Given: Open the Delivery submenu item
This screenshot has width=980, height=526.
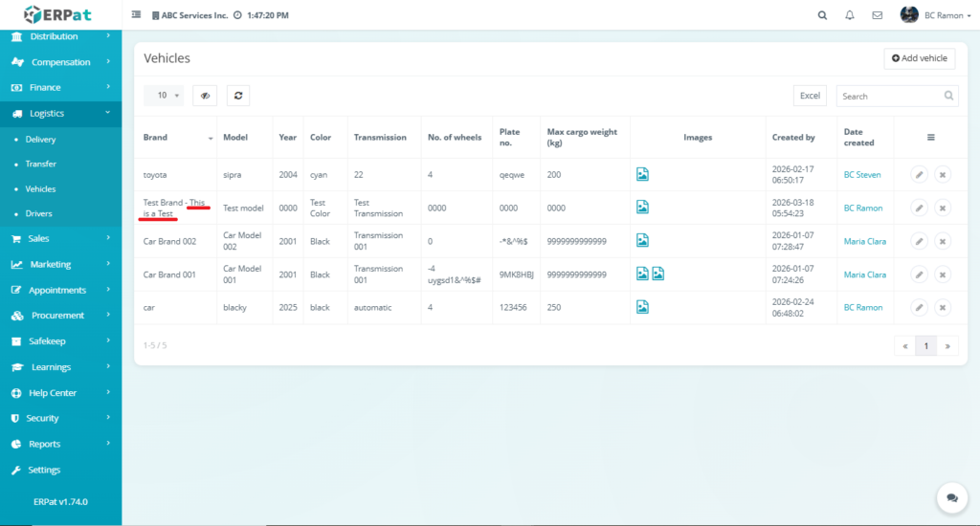Looking at the screenshot, I should (40, 139).
